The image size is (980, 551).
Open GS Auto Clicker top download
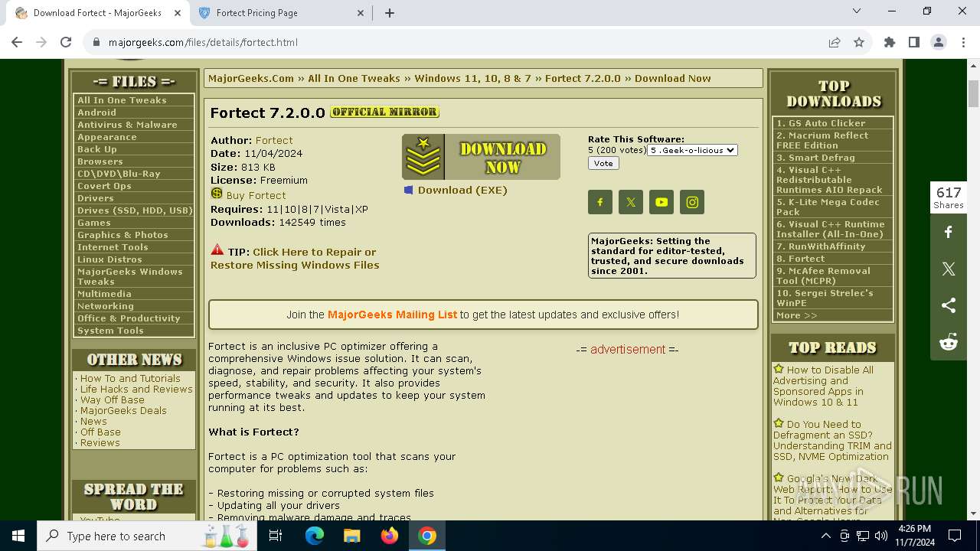(821, 123)
